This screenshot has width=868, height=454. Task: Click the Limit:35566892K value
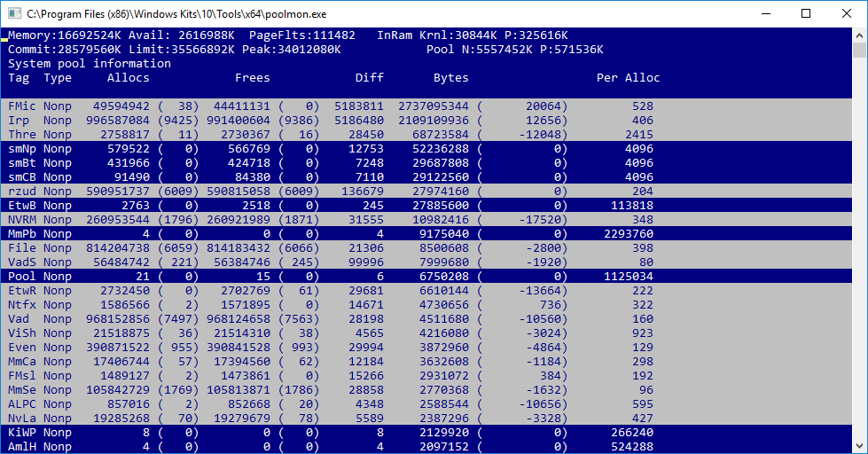pos(182,50)
